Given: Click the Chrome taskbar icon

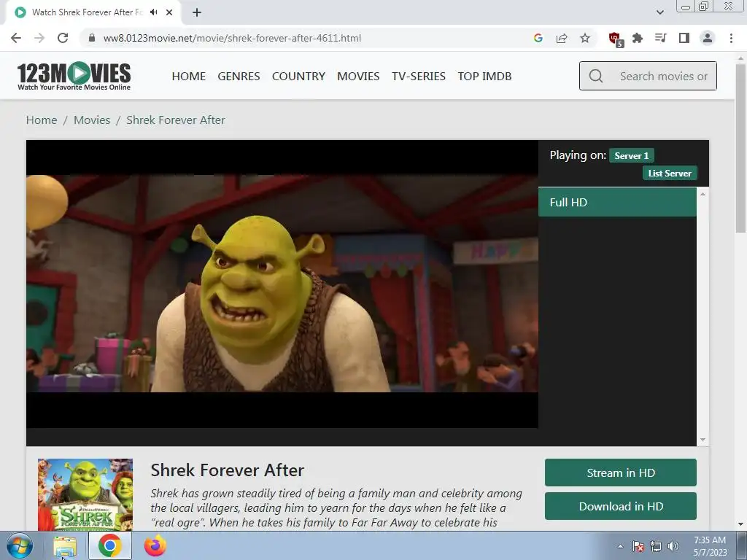Looking at the screenshot, I should tap(110, 545).
